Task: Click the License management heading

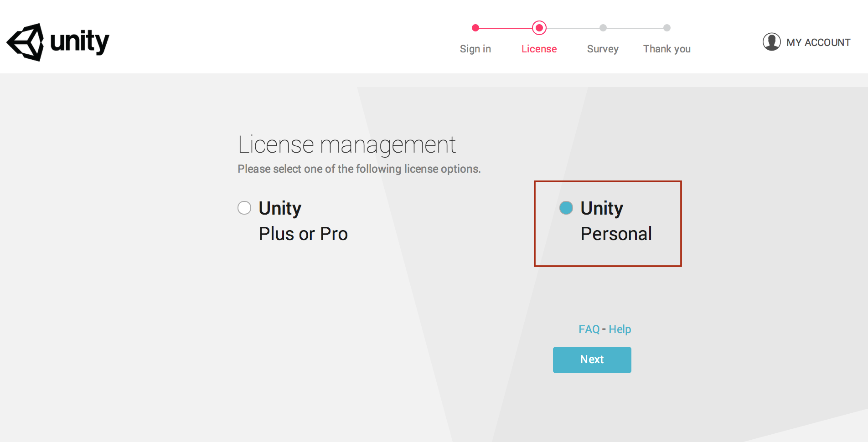Action: click(x=346, y=145)
